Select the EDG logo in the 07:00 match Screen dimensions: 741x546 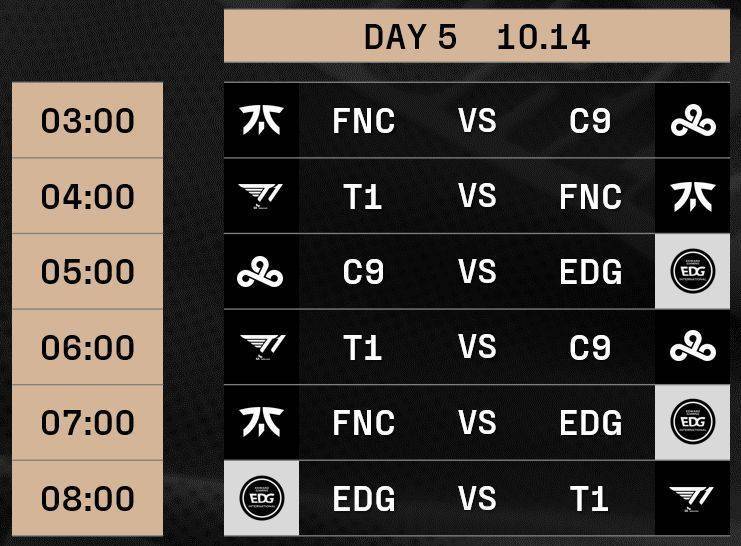[x=693, y=422]
